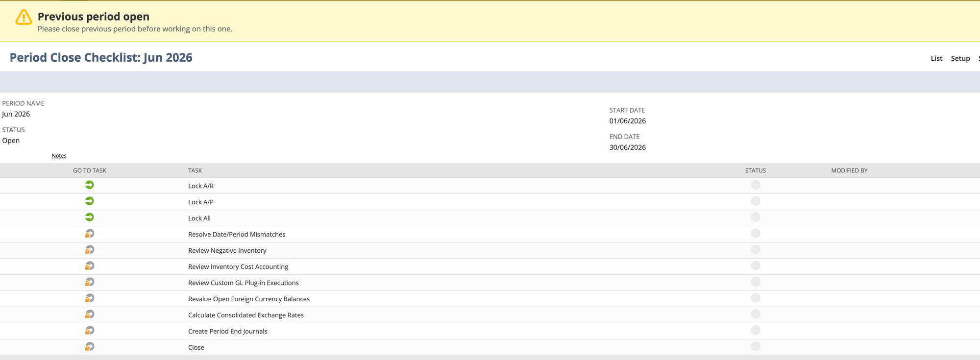Image resolution: width=980 pixels, height=360 pixels.
Task: Open the Lock A/P task via green arrow
Action: point(89,201)
